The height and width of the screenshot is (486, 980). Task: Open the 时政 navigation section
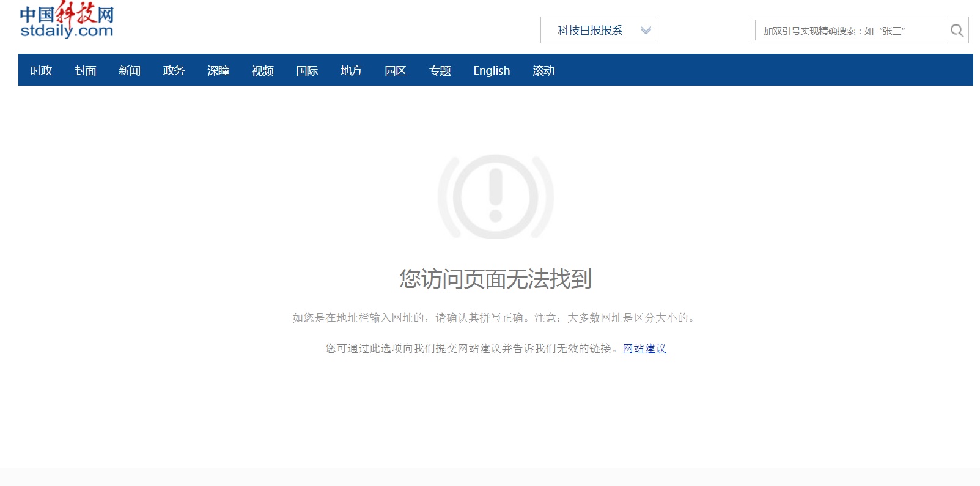point(41,71)
